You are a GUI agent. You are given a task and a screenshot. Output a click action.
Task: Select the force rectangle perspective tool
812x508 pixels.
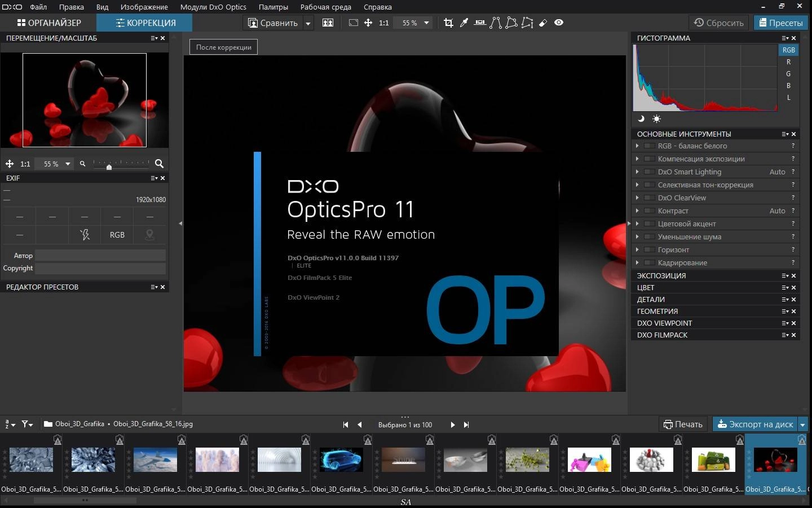pyautogui.click(x=511, y=23)
